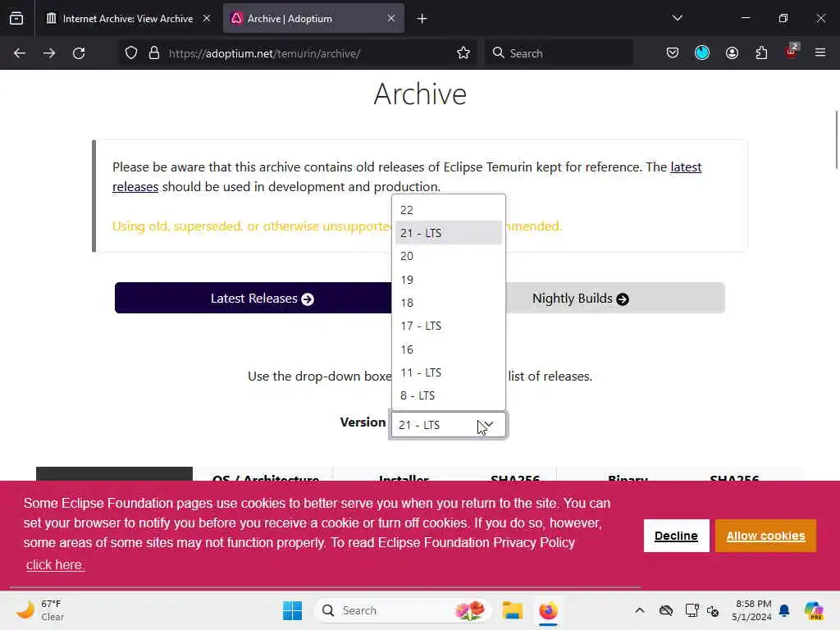The width and height of the screenshot is (840, 630).
Task: Choose version 22 from the list
Action: (449, 210)
